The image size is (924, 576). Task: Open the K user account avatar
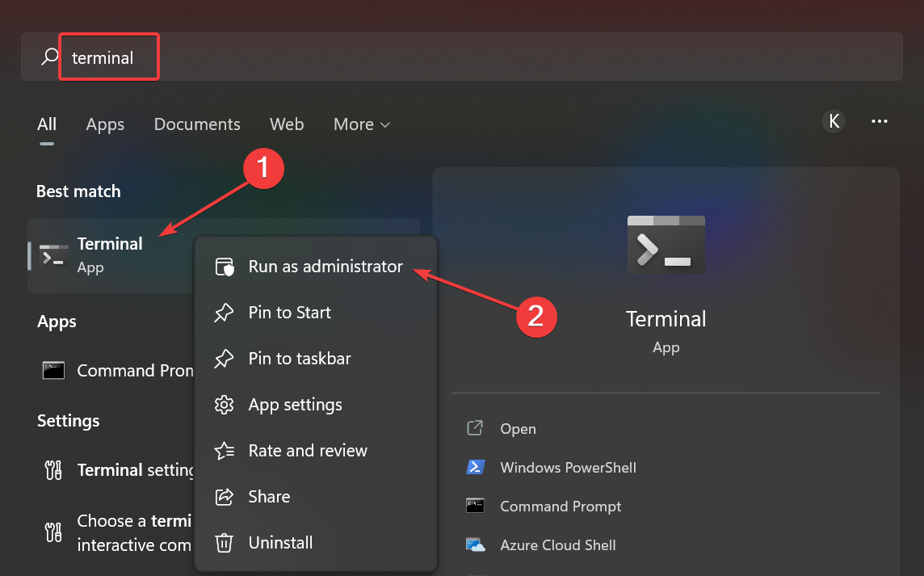834,121
